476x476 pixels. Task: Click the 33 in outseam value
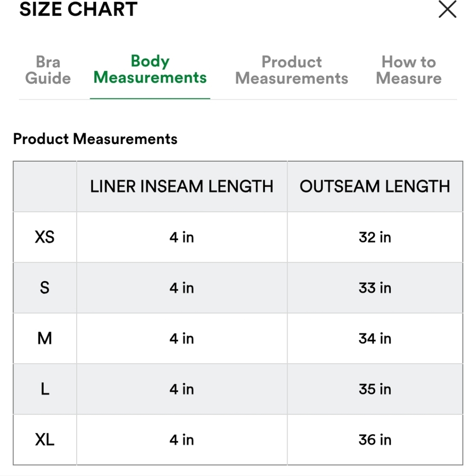tap(375, 288)
